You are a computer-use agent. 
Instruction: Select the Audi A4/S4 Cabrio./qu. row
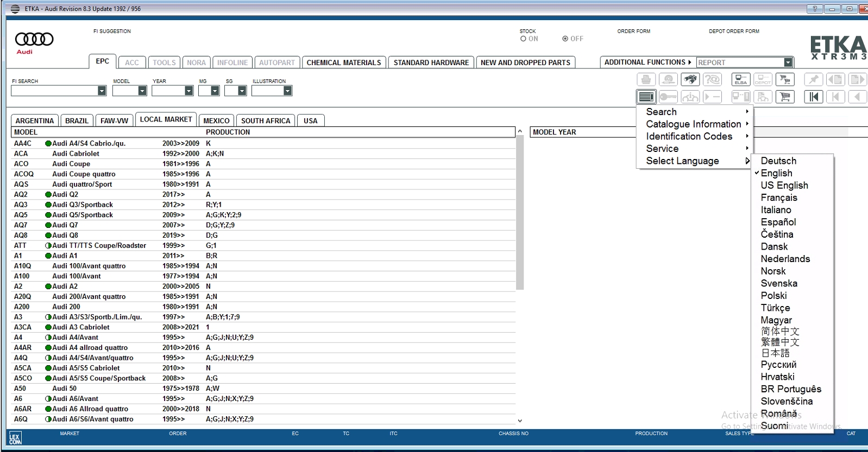(263, 144)
